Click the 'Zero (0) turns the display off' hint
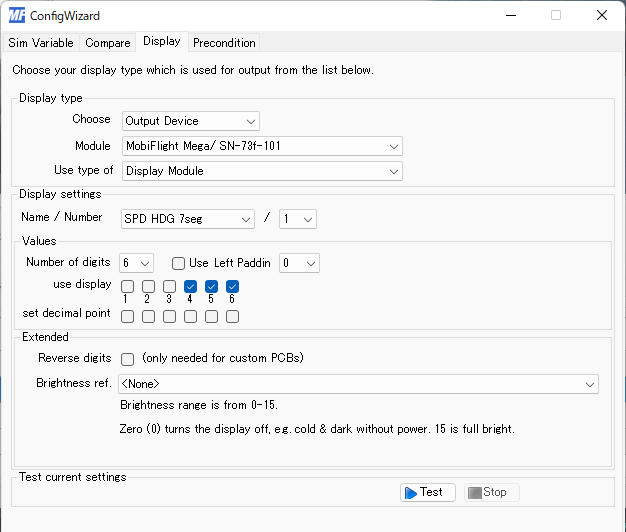This screenshot has height=532, width=626. pyautogui.click(x=317, y=429)
